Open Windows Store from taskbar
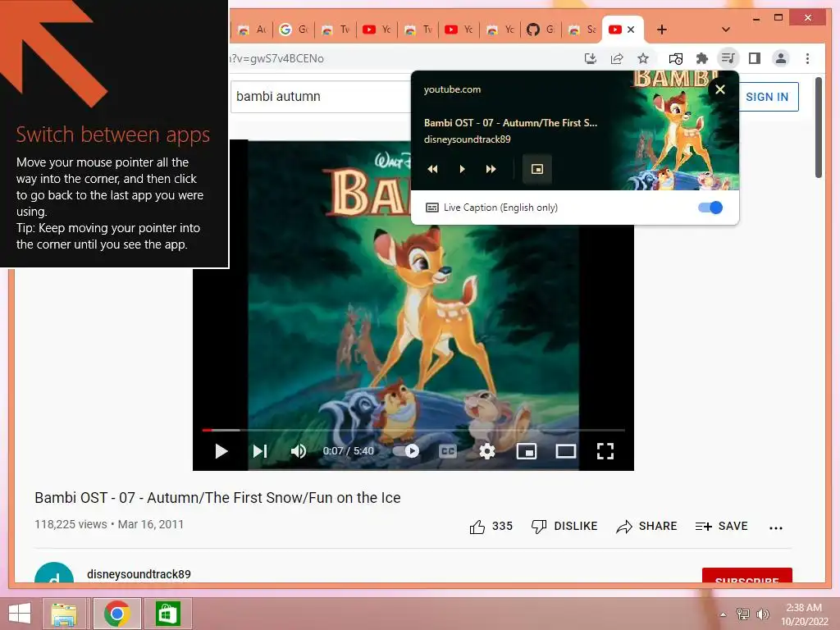Viewport: 840px width, 630px height. point(167,614)
